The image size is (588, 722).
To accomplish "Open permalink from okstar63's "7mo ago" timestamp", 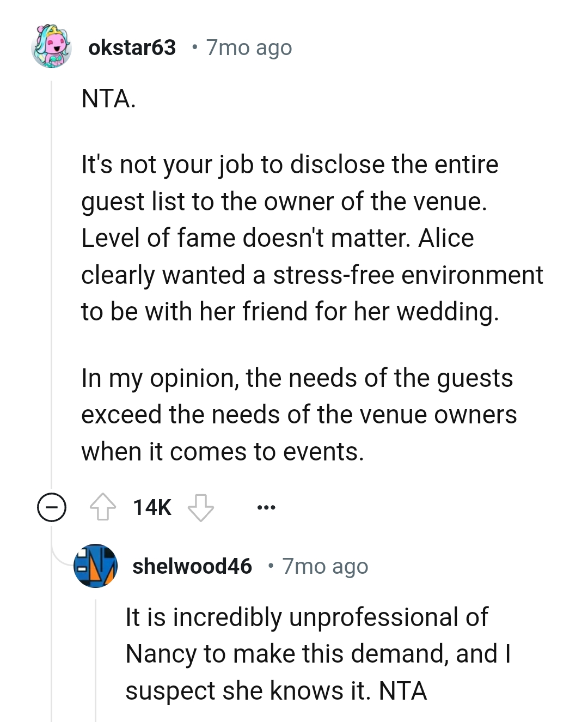I will click(249, 48).
